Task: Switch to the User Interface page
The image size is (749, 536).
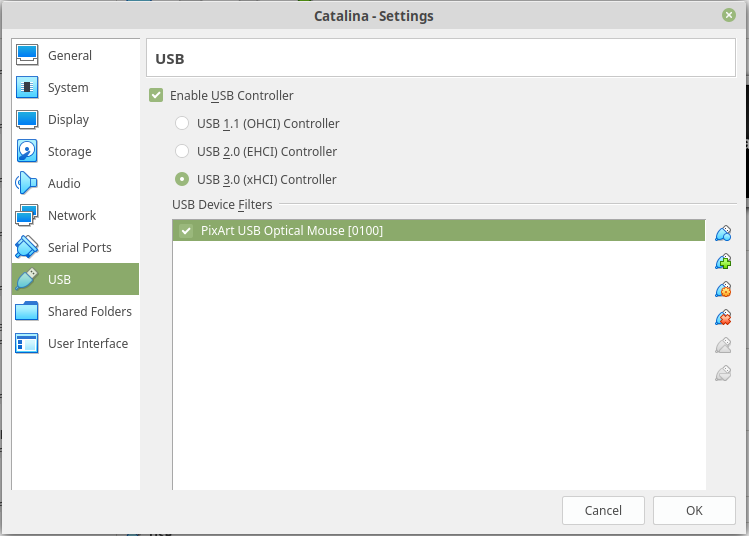Action: (87, 344)
